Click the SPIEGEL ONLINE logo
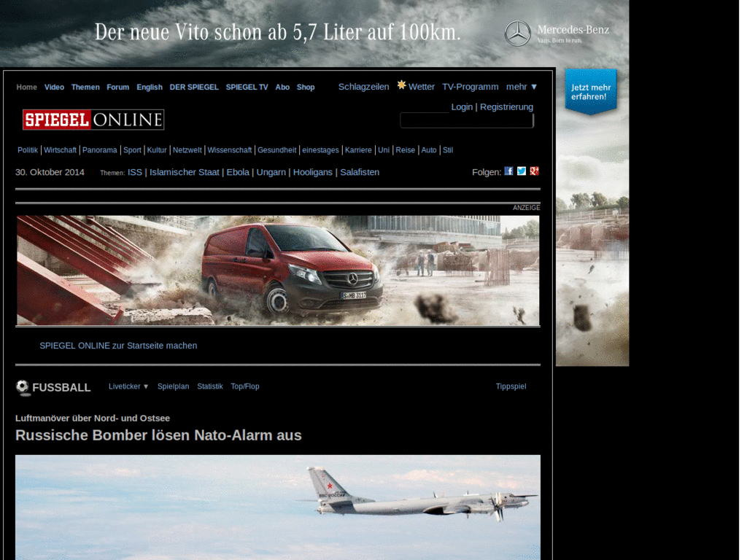 click(93, 120)
